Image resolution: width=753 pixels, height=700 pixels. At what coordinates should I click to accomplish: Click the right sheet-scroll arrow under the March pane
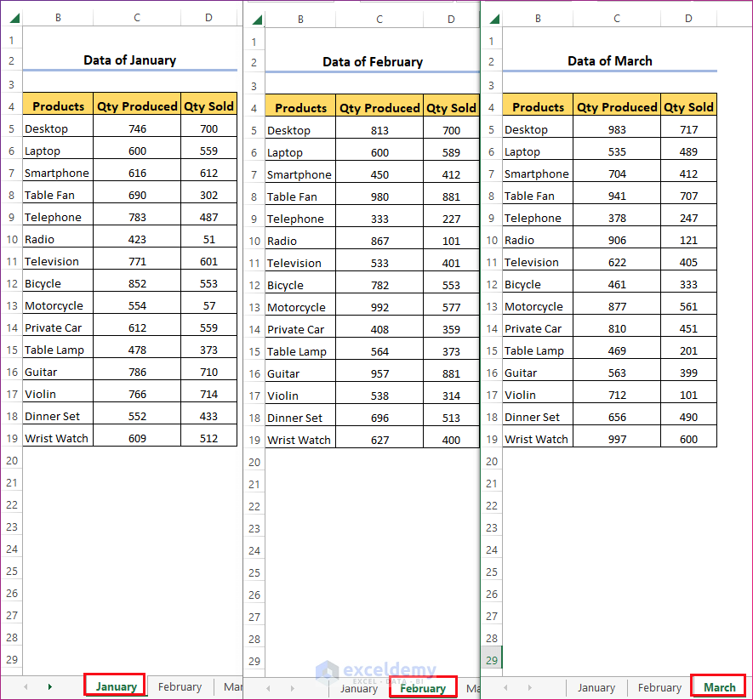coord(529,686)
